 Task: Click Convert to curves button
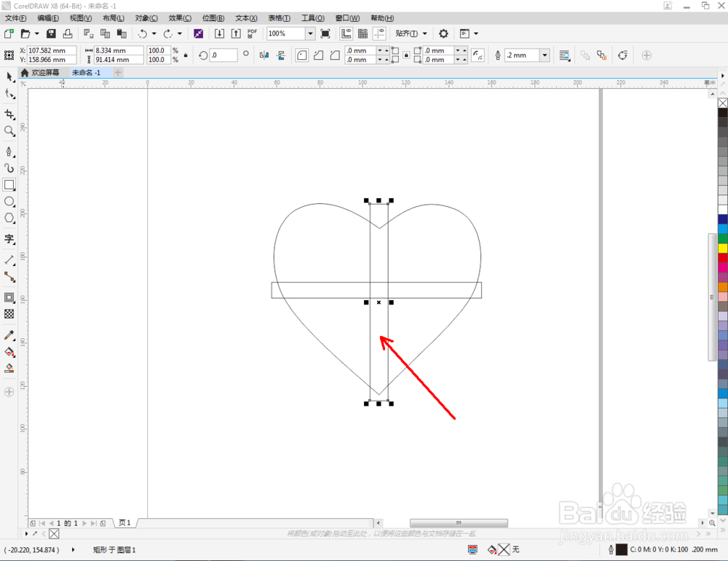[622, 55]
